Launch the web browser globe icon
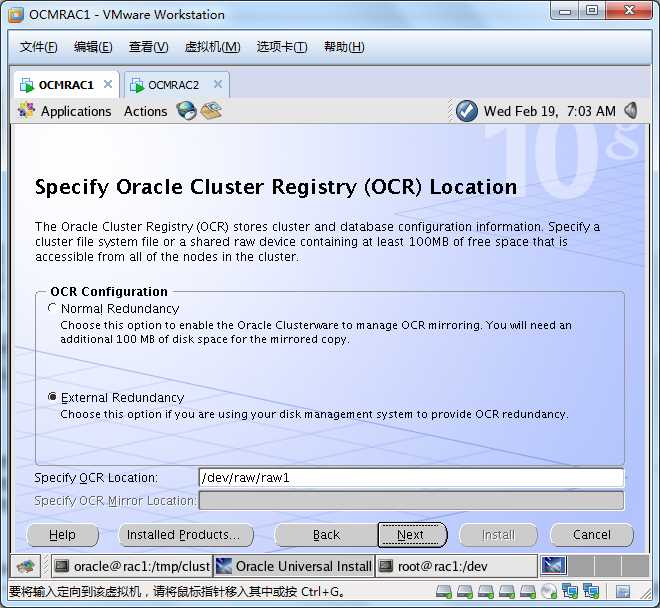Image resolution: width=660 pixels, height=608 pixels. coord(186,111)
